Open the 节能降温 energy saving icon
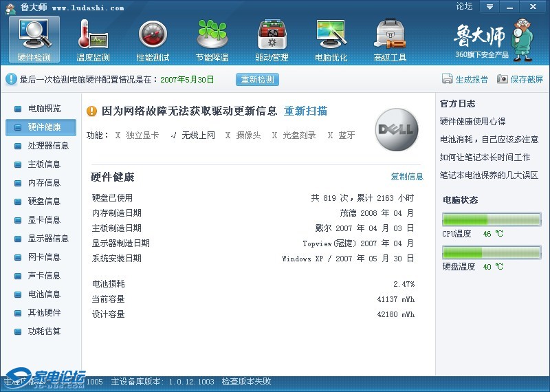Viewport: 550px width, 392px height. tap(212, 40)
